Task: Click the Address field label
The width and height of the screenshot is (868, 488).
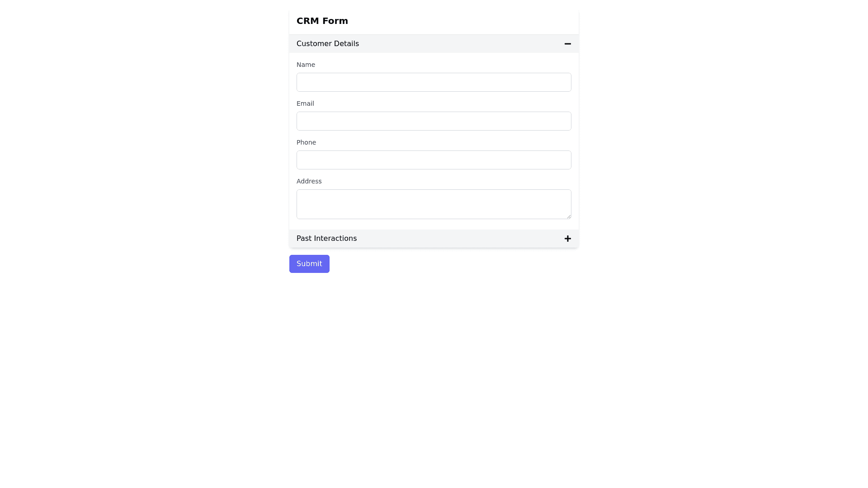Action: pyautogui.click(x=309, y=181)
